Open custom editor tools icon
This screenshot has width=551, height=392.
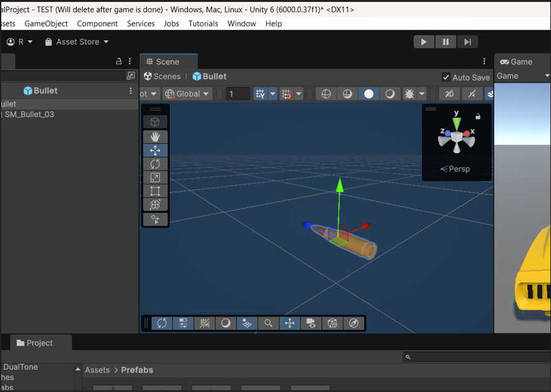click(155, 219)
